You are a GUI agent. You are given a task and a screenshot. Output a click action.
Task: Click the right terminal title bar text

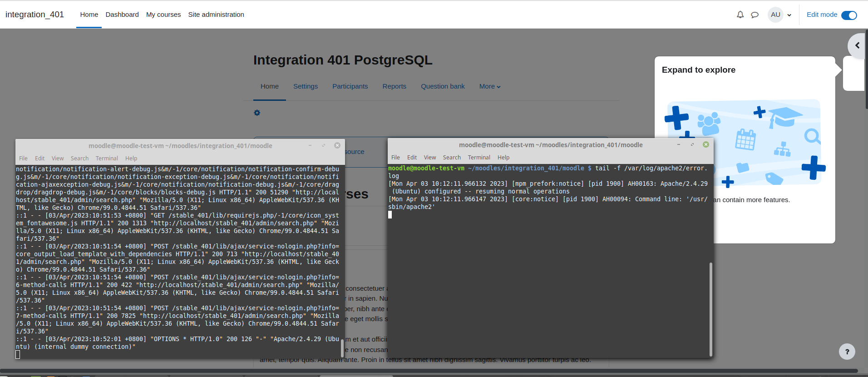point(551,145)
